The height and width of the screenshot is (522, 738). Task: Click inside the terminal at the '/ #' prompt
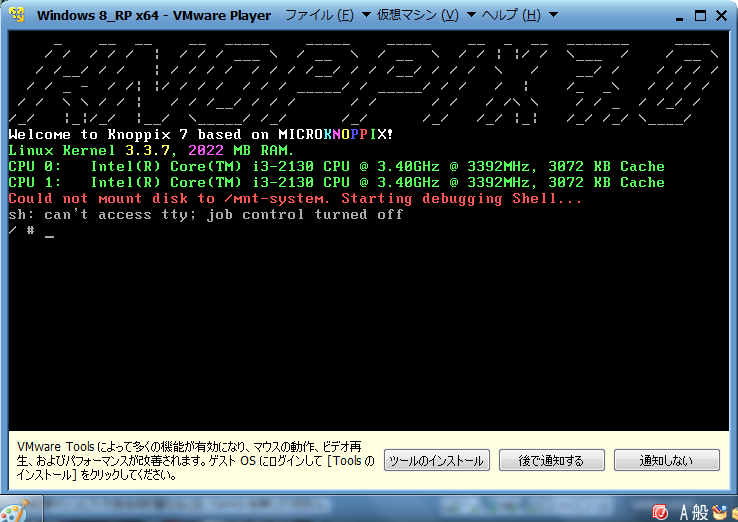[x=31, y=231]
